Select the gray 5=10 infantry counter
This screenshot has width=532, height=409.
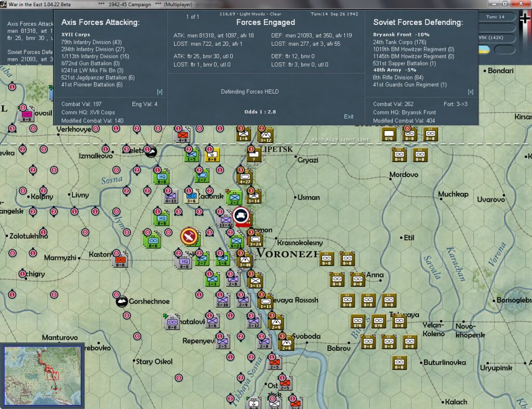point(222,300)
